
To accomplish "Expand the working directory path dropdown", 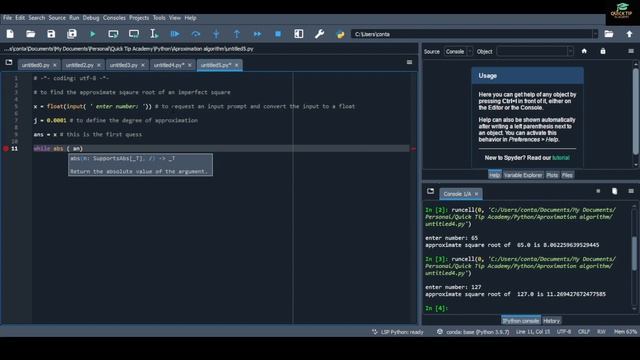I will click(x=595, y=34).
